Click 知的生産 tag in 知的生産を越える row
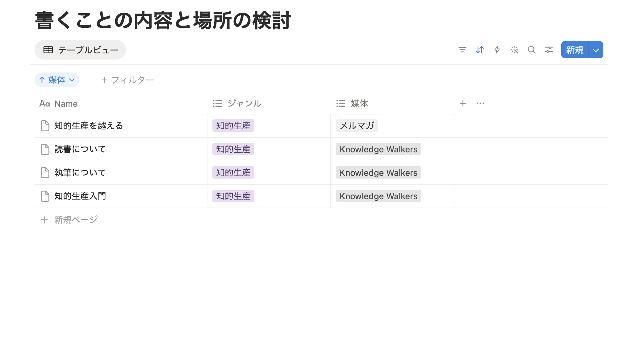 pos(233,126)
